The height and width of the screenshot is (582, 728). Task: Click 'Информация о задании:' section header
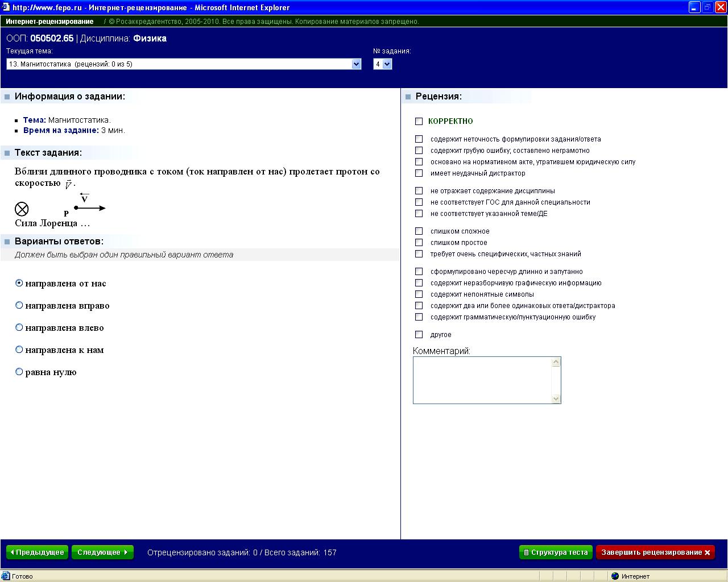pyautogui.click(x=70, y=97)
